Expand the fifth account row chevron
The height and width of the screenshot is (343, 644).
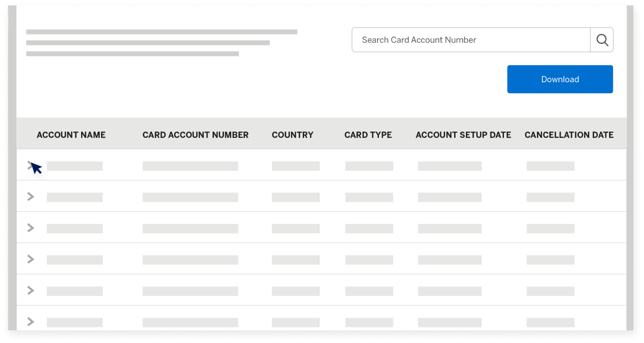(30, 290)
